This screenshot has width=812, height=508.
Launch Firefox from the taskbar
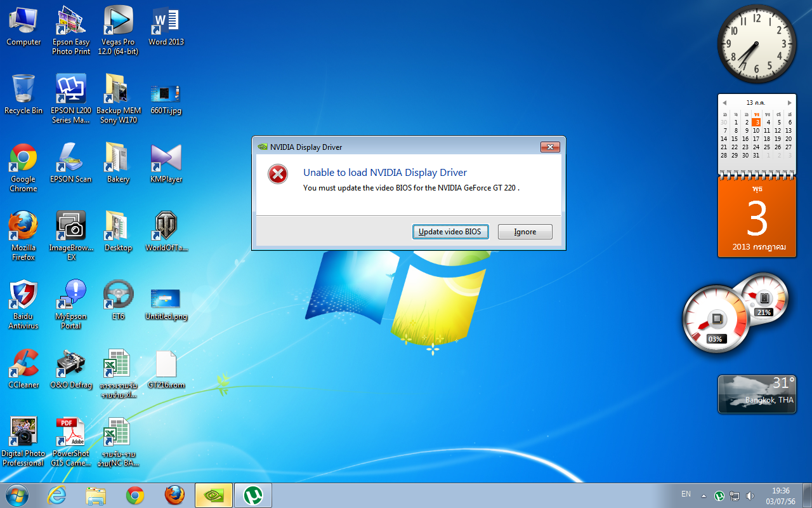(x=174, y=495)
